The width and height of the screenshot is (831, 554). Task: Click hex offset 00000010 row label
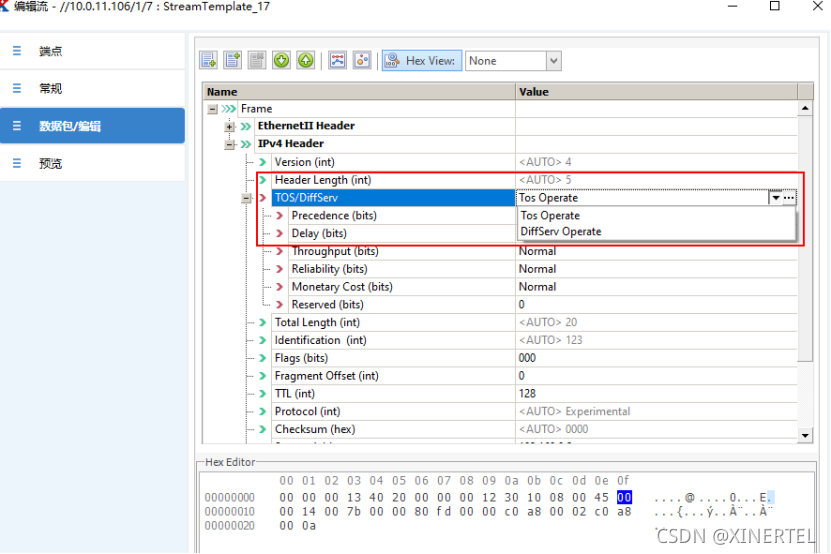(229, 512)
